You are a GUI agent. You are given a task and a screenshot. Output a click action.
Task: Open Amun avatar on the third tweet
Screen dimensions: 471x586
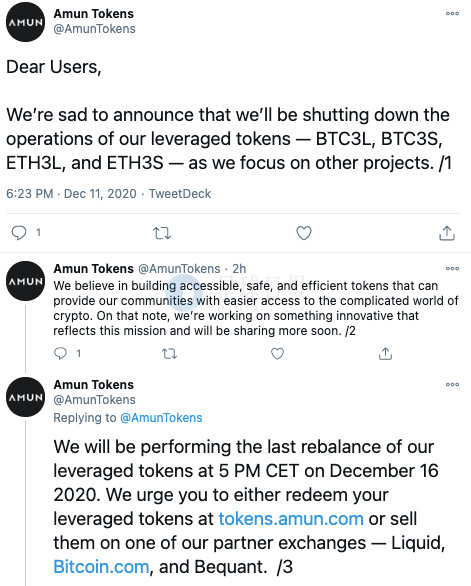tap(25, 397)
